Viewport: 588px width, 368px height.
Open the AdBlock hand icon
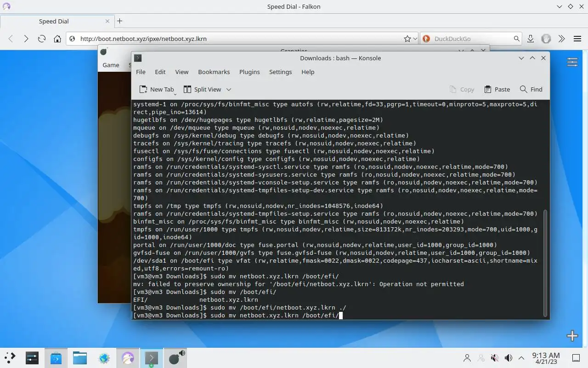546,39
